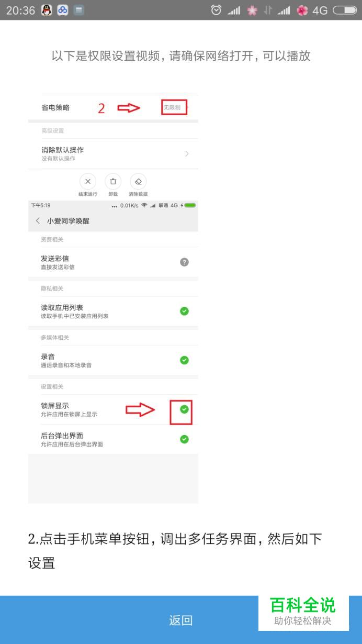
Task: Tap the 百科全说 watermark link
Action: (x=303, y=612)
